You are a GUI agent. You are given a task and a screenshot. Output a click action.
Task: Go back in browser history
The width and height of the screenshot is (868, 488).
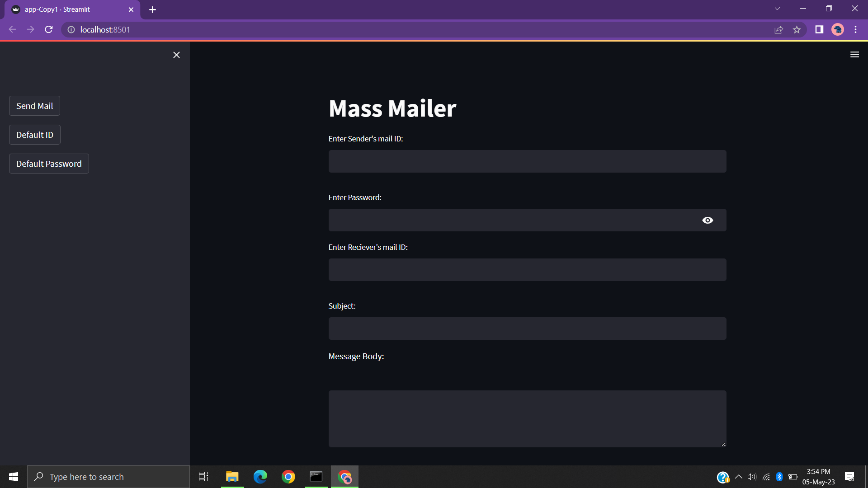(12, 29)
